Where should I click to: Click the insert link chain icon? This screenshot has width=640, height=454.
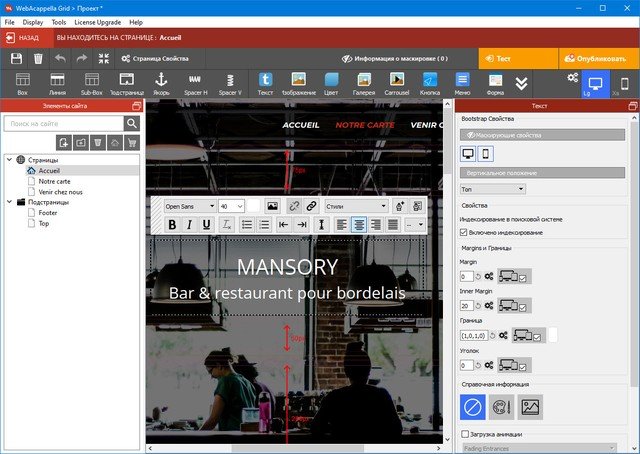311,205
